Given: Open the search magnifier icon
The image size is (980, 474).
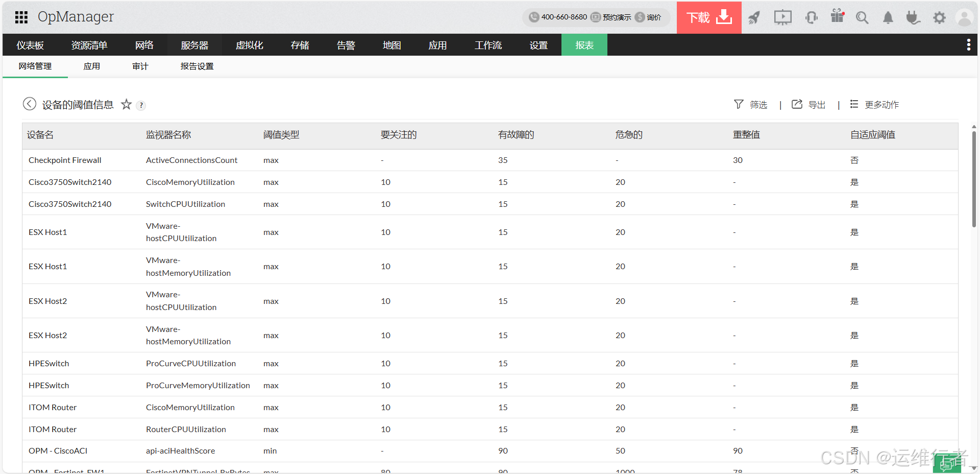Looking at the screenshot, I should (x=862, y=18).
